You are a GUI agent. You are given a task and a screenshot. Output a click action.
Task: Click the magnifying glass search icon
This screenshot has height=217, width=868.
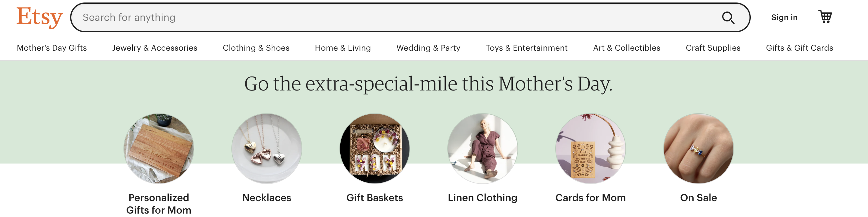728,17
